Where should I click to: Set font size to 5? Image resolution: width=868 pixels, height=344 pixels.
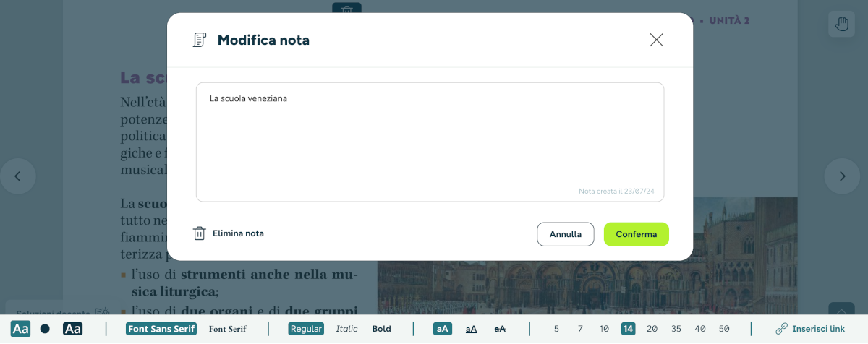pyautogui.click(x=556, y=329)
